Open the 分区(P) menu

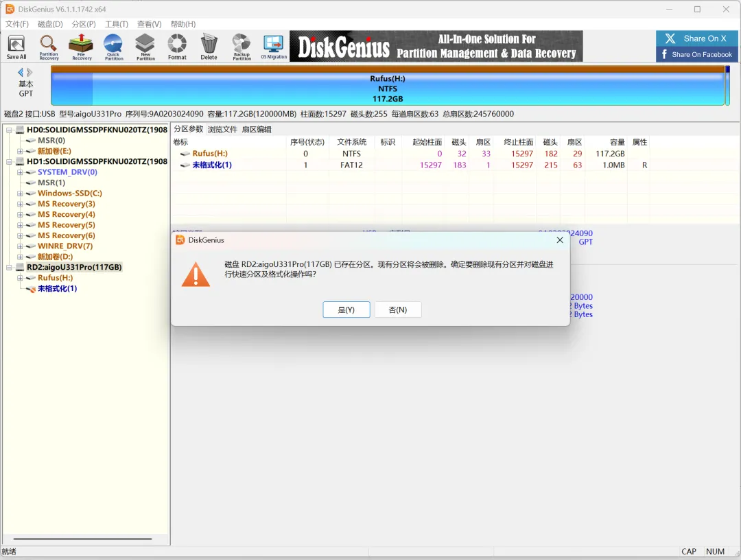84,24
